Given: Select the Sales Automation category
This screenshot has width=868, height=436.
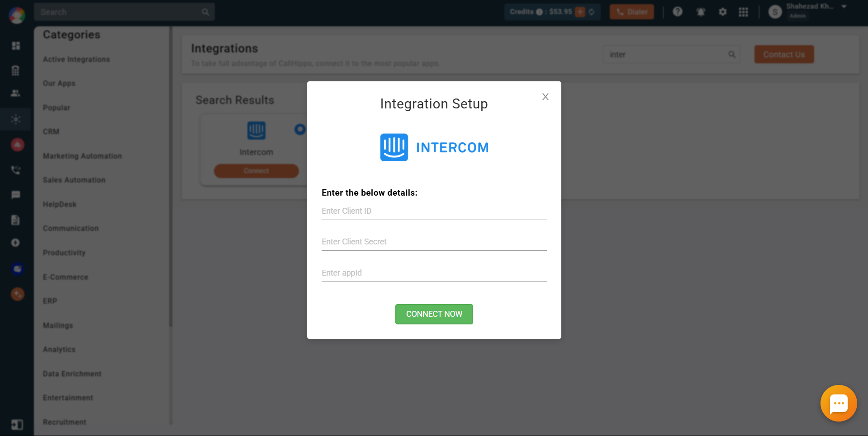Looking at the screenshot, I should pyautogui.click(x=74, y=180).
